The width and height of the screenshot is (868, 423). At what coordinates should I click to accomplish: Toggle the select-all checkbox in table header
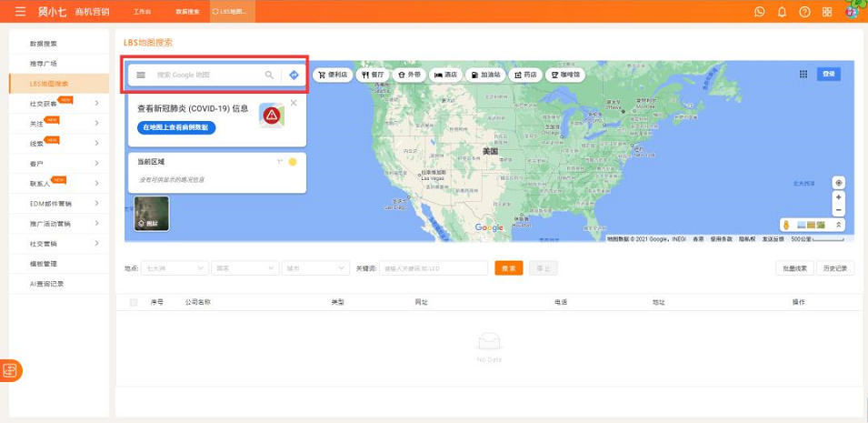[134, 303]
